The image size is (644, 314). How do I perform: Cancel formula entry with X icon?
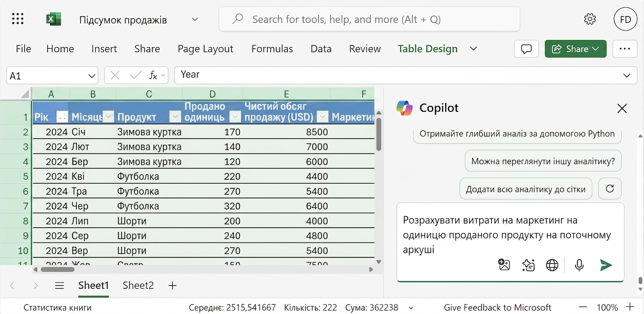[x=115, y=75]
